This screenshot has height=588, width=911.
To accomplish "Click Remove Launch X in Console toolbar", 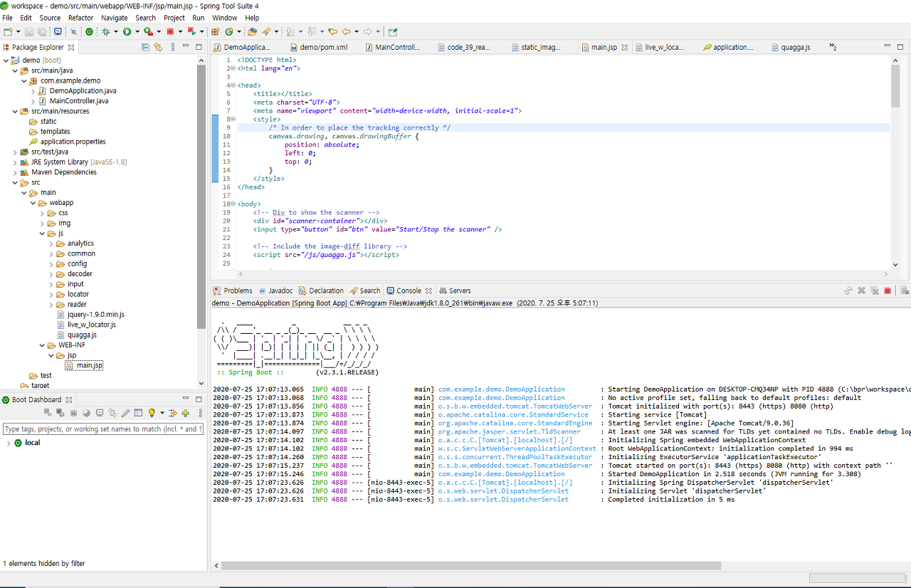I will [x=862, y=290].
